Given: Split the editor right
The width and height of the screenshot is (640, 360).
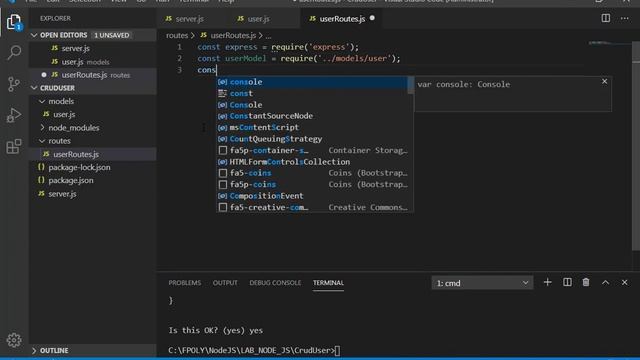Looking at the screenshot, I should [606, 18].
